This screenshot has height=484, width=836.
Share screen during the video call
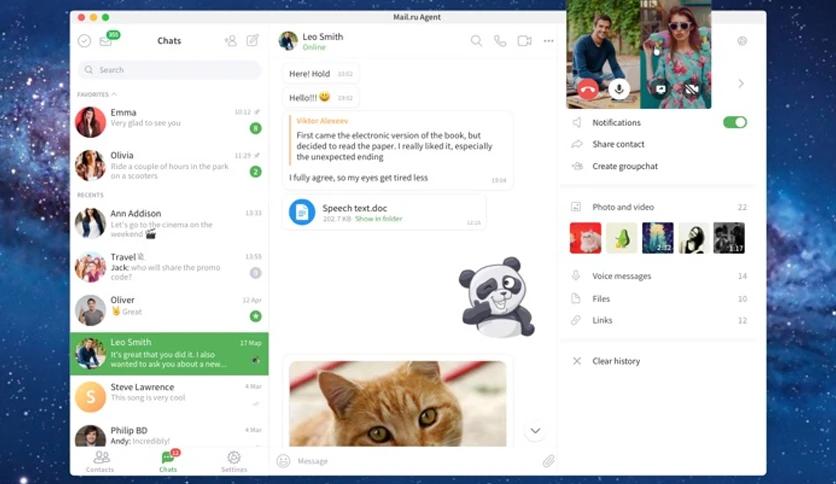coord(661,89)
